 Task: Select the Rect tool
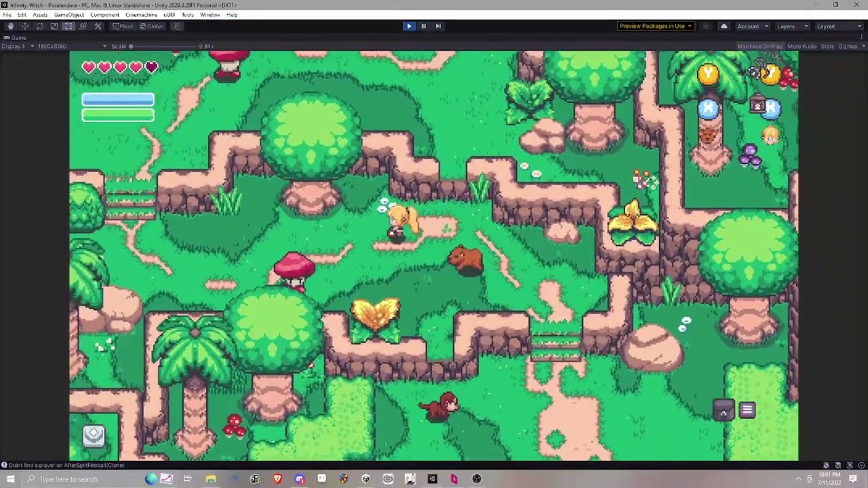[68, 26]
